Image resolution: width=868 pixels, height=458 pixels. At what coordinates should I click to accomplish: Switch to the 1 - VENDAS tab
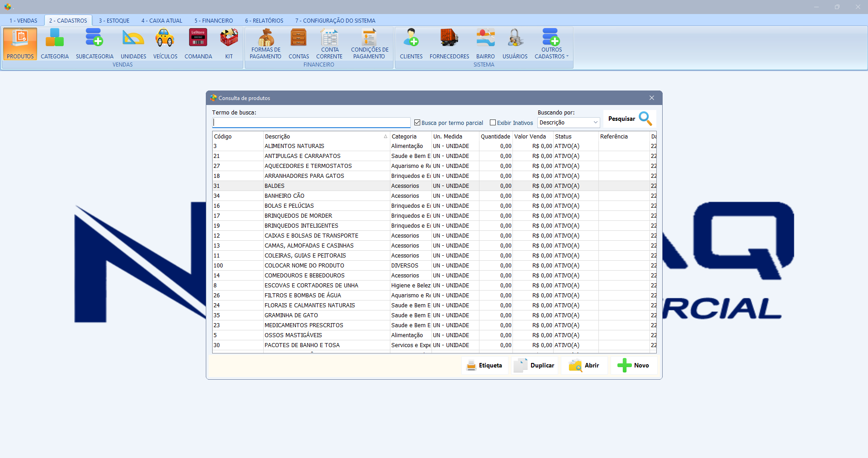click(x=24, y=20)
